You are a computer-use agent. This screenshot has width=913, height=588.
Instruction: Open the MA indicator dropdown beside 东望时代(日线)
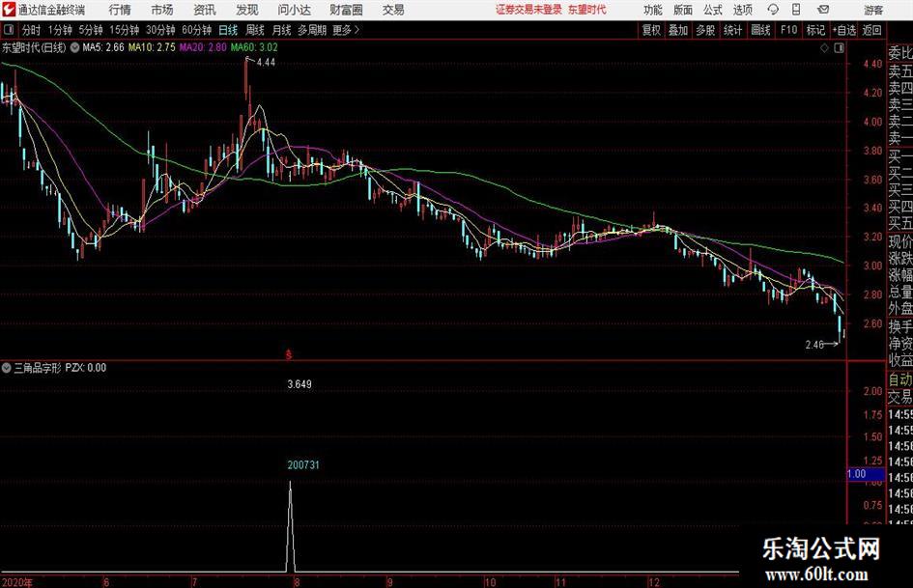click(x=74, y=47)
